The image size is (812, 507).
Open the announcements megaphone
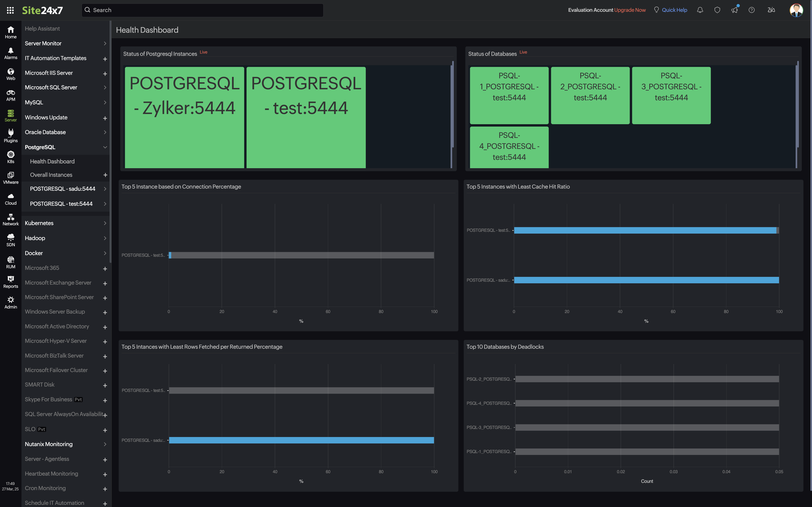tap(734, 10)
